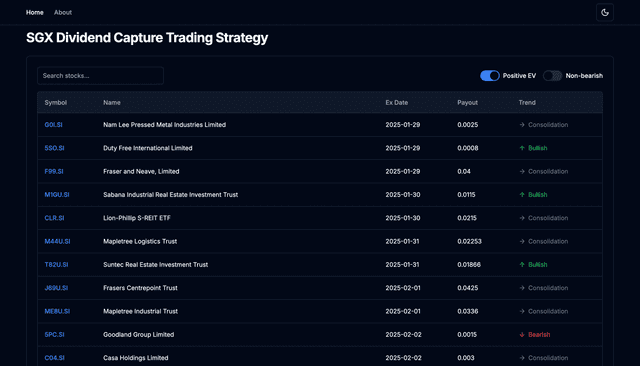Select the Duty Free International Limited name
Screen dimensions: 640x366
(148, 148)
